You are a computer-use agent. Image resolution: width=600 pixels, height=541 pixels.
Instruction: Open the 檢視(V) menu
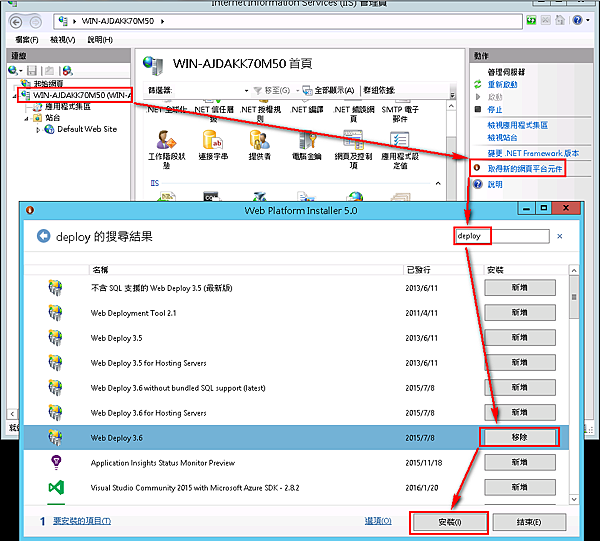(63, 39)
